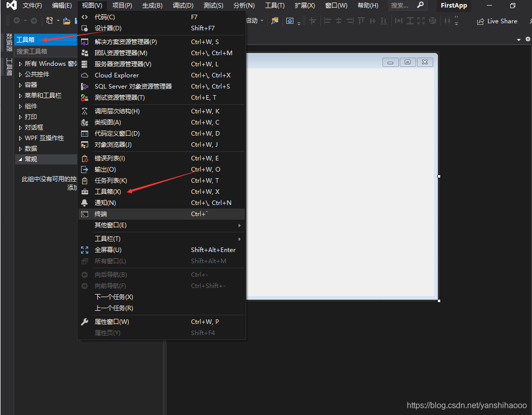The height and width of the screenshot is (415, 532).
Task: Open the 帮助(H) menu
Action: (x=368, y=6)
